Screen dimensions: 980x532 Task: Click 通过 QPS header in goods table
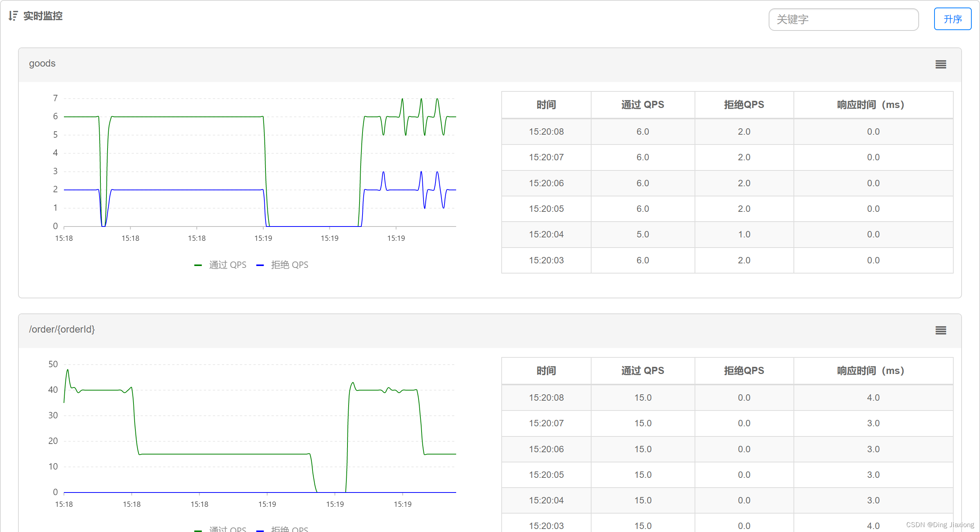tap(643, 105)
